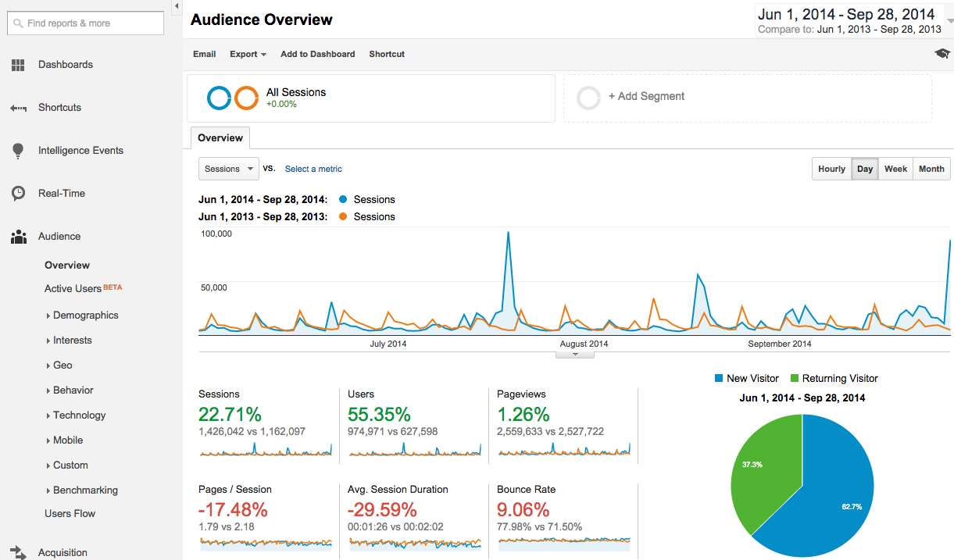Switch the graph to Week view
954x560 pixels.
tap(895, 169)
